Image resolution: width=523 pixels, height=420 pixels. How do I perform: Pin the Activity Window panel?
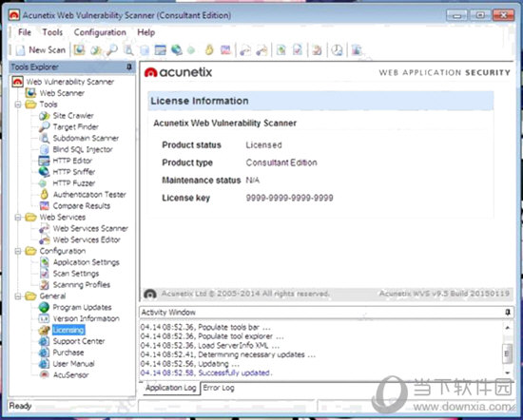(508, 313)
